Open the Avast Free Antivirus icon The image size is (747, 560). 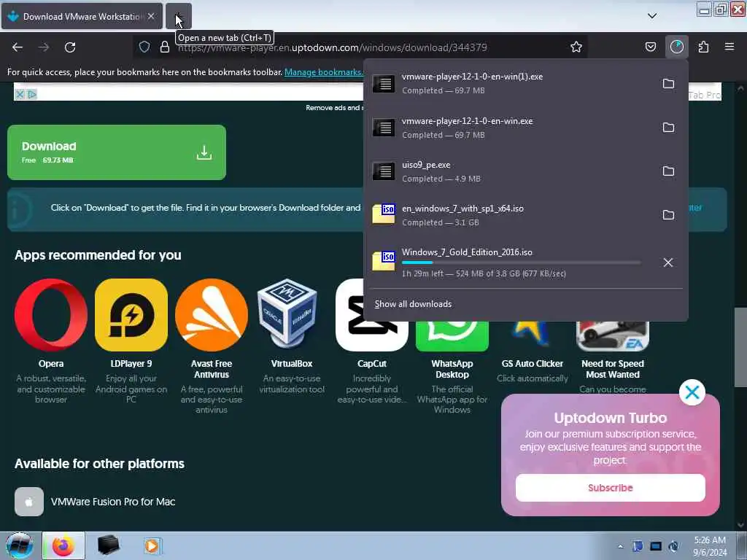click(212, 315)
